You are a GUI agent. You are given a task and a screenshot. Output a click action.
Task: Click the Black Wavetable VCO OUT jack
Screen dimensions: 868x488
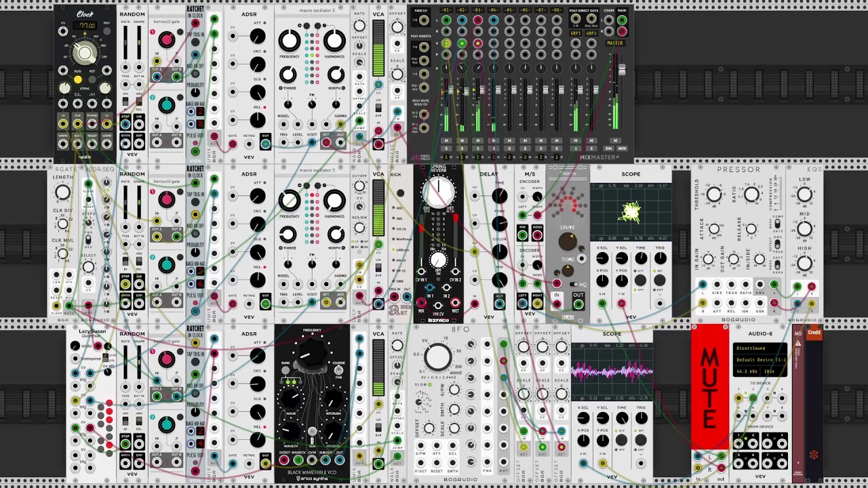(339, 460)
